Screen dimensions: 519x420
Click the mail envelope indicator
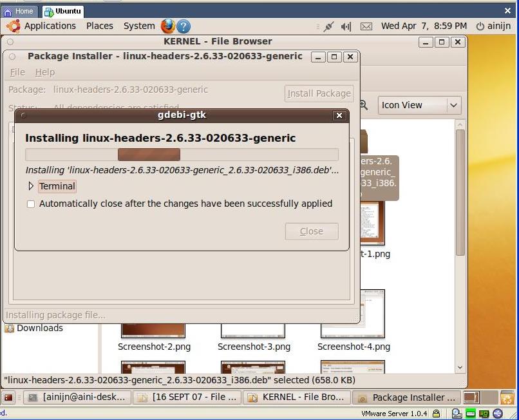(366, 26)
